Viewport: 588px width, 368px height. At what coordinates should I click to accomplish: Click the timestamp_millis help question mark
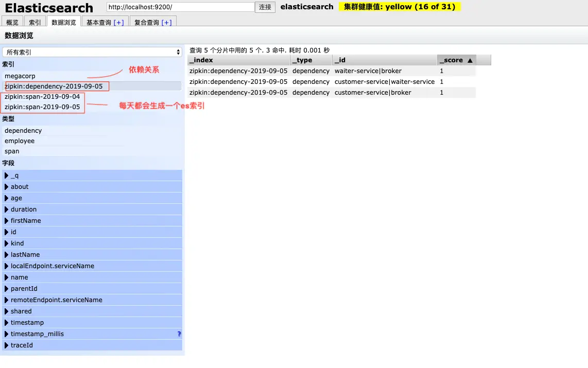[x=179, y=334]
